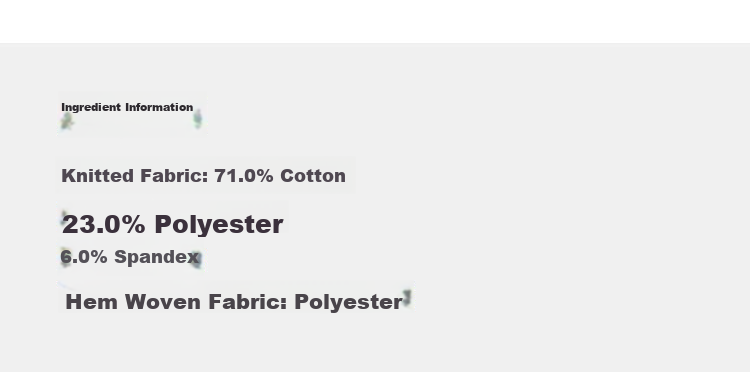Click the word Spandex
Viewport: 750px width, 372px height.
[156, 257]
